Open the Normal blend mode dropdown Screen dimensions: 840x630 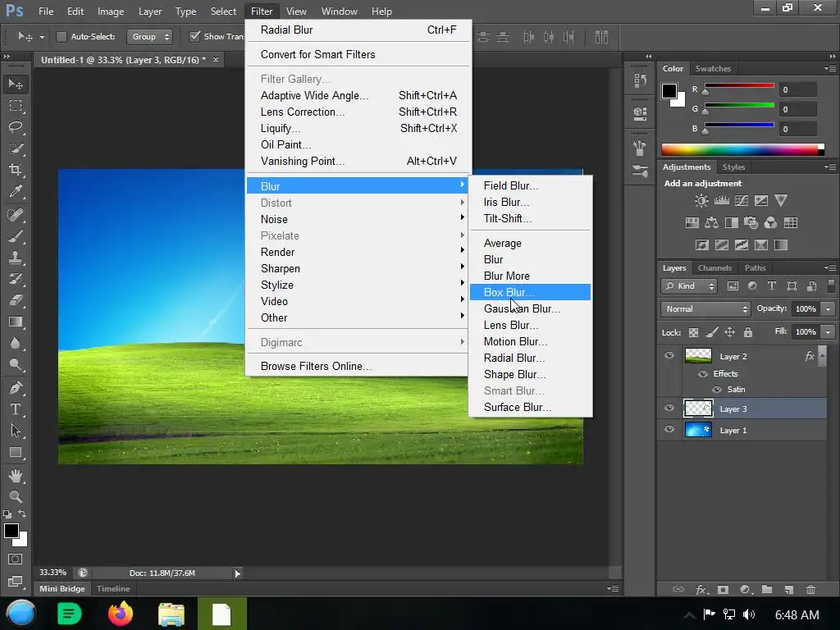point(705,309)
